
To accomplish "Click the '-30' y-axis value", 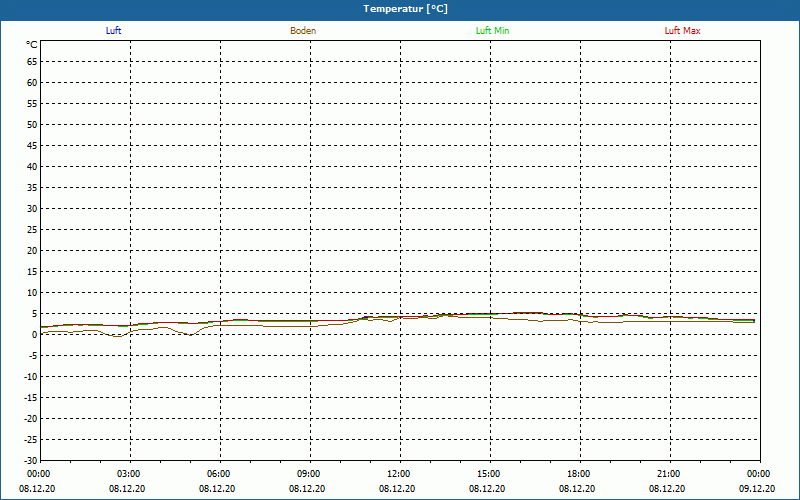I will coord(32,461).
